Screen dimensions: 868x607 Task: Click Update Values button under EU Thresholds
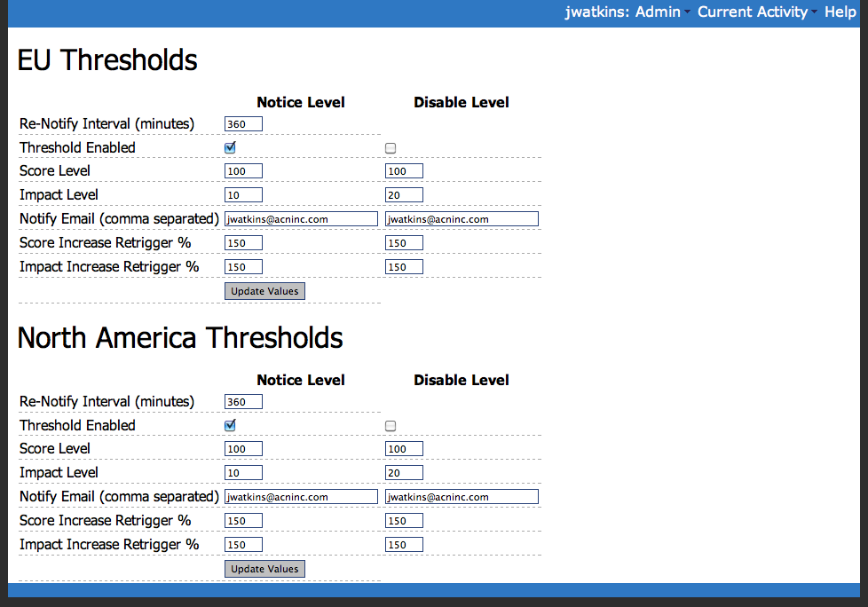click(264, 291)
